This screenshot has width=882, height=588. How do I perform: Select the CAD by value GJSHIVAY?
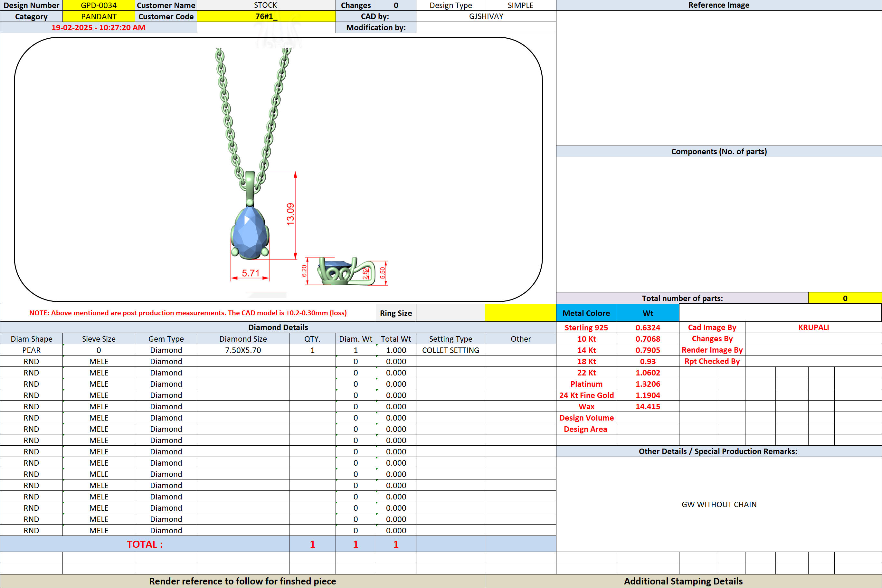coord(486,16)
